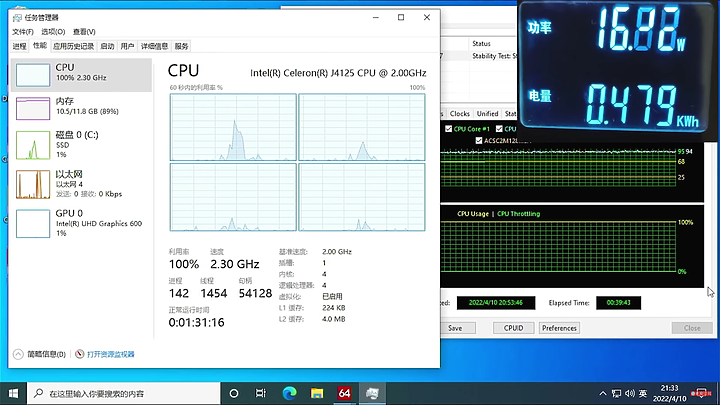
Task: Click the resource monitor icon at bottom
Action: pyautogui.click(x=79, y=354)
